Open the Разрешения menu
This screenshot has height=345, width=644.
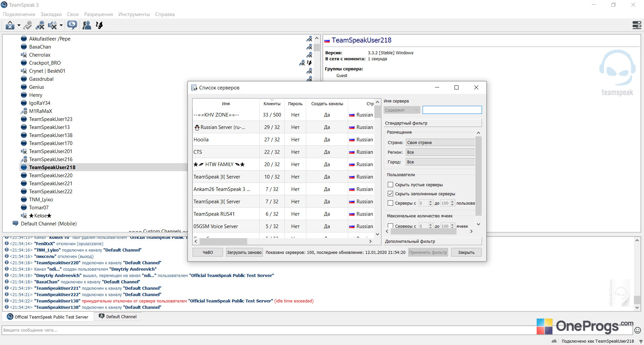(x=99, y=14)
